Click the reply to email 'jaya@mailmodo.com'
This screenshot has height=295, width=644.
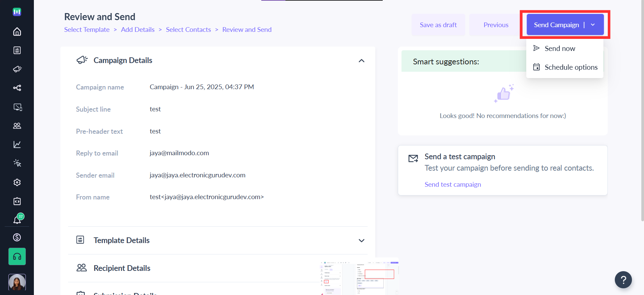coord(179,153)
